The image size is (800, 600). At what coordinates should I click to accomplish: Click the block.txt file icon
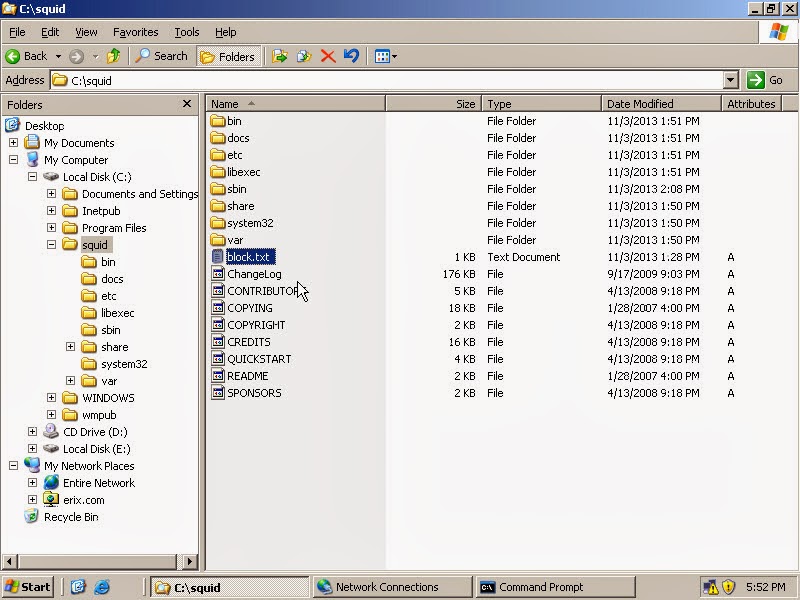coord(218,257)
